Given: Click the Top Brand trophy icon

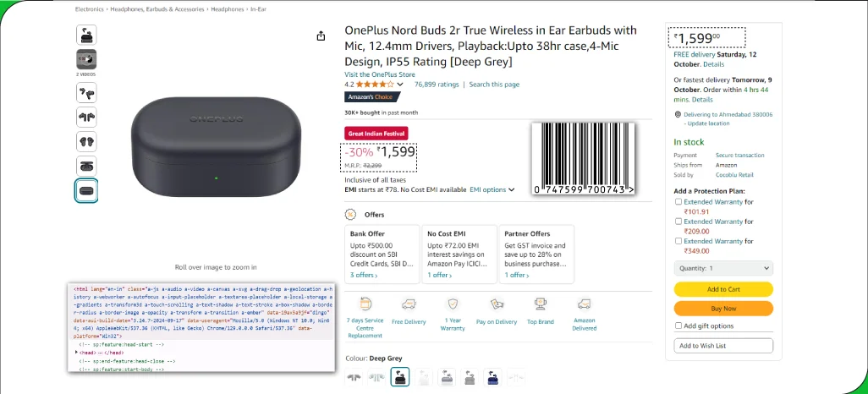Looking at the screenshot, I should click(x=541, y=304).
